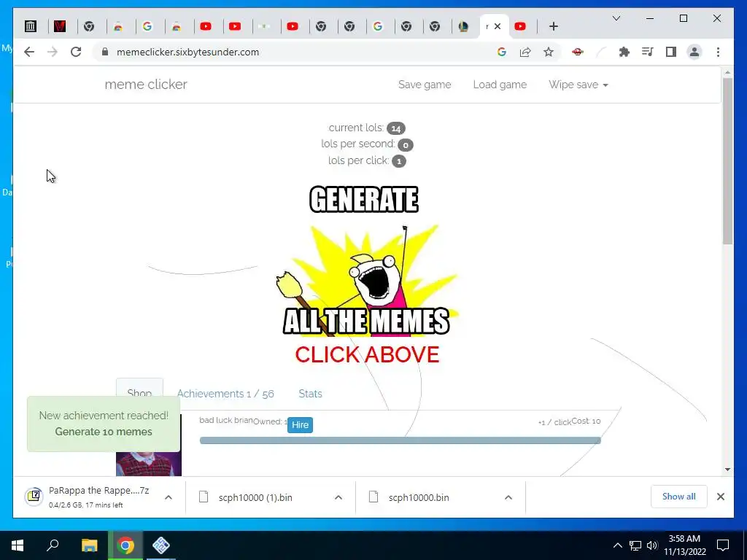747x560 pixels.
Task: Open a new browser tab
Action: [x=553, y=26]
